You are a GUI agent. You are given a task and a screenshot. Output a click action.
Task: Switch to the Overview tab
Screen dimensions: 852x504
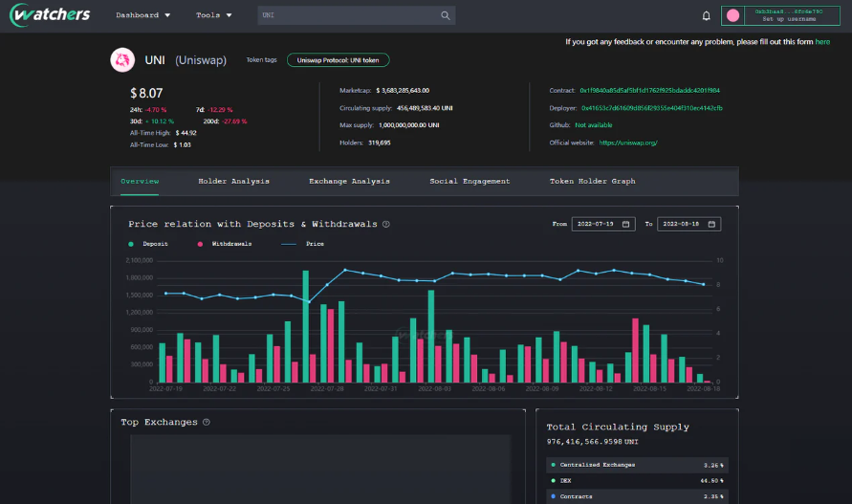140,181
